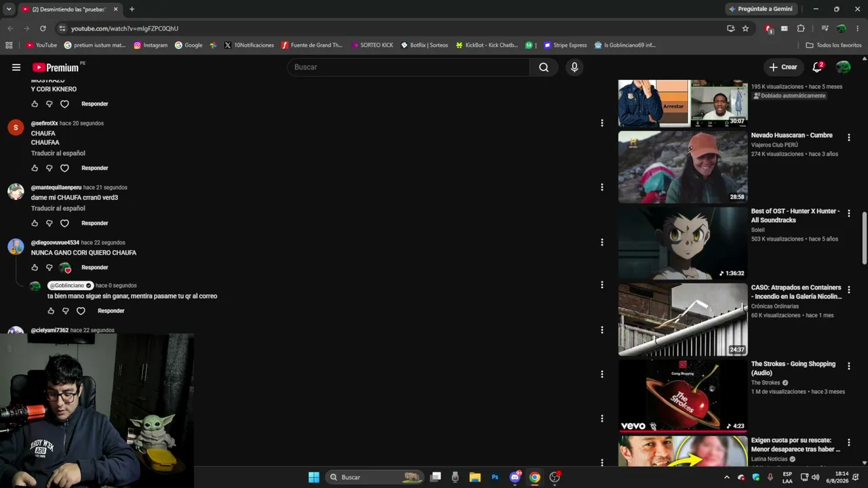Like the @sefirotXx CHAUFA comment

(35, 168)
